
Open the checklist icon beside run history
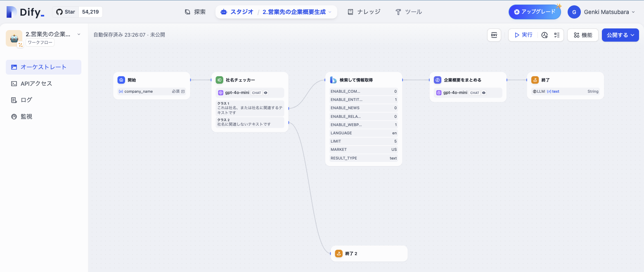click(x=556, y=35)
